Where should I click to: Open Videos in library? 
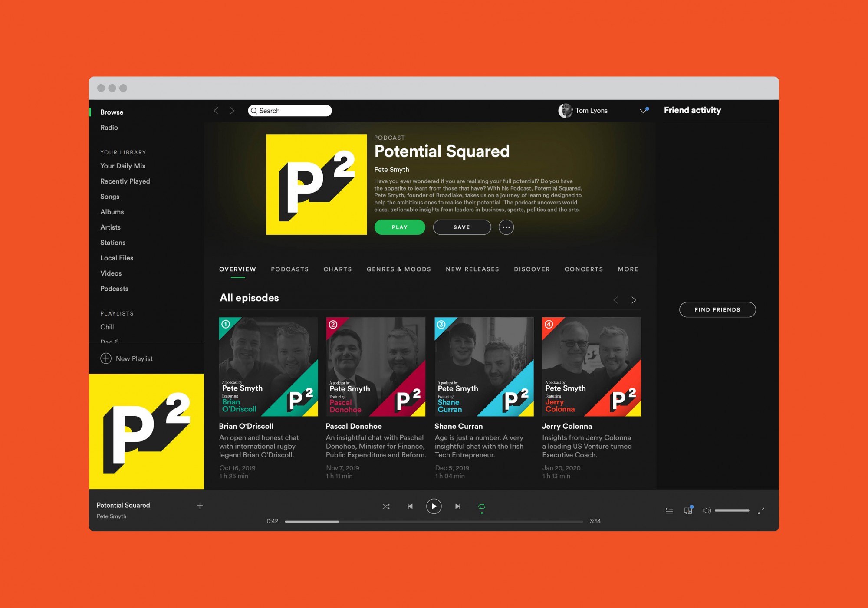pyautogui.click(x=111, y=273)
